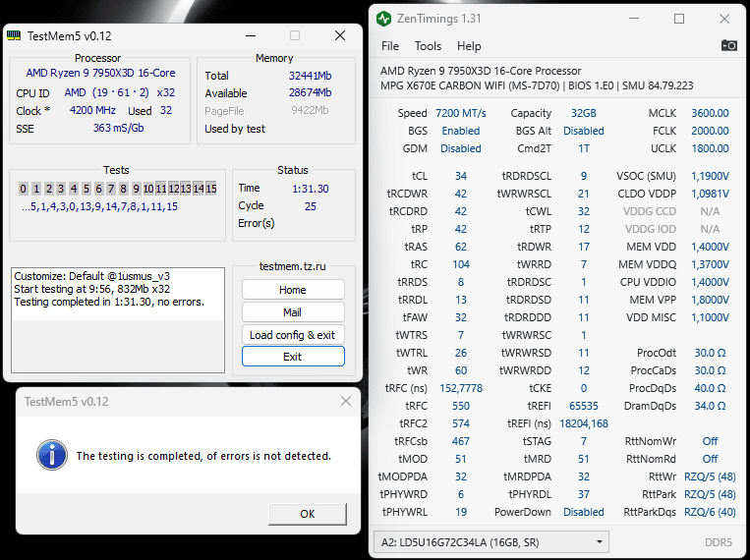Click the FCLK 2000.00 value
The width and height of the screenshot is (750, 560).
point(710,131)
